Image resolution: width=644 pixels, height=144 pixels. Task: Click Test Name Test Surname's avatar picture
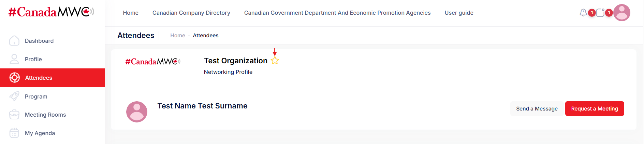(x=137, y=112)
